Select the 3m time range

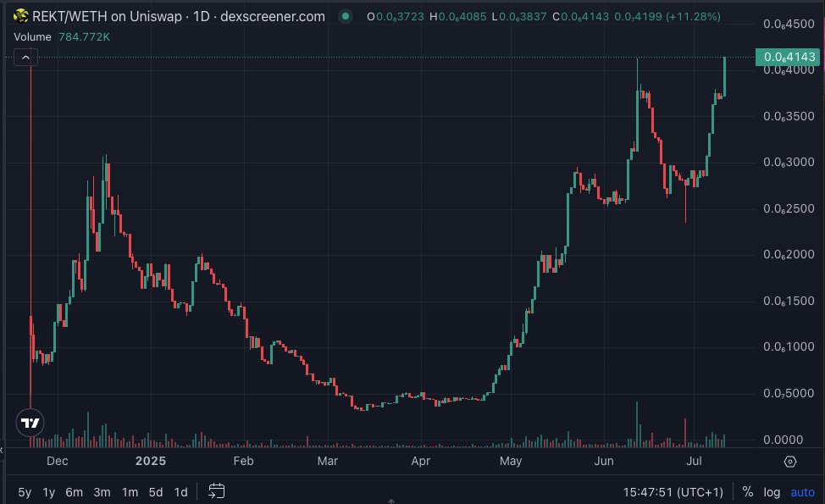102,492
